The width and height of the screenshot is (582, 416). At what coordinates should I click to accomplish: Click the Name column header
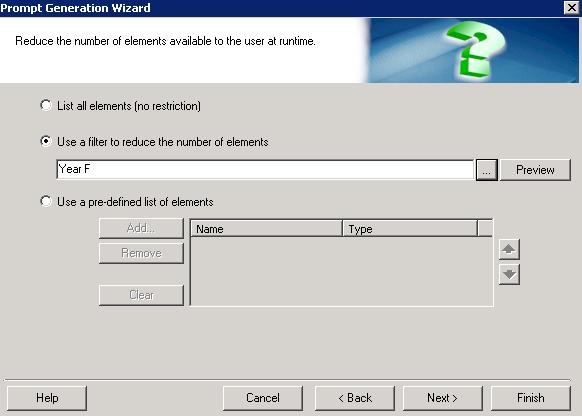click(x=266, y=229)
